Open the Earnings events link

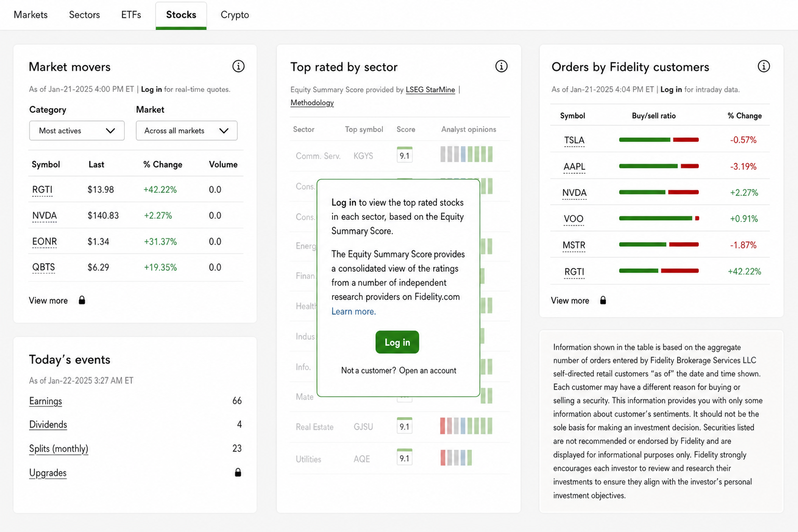click(x=45, y=401)
